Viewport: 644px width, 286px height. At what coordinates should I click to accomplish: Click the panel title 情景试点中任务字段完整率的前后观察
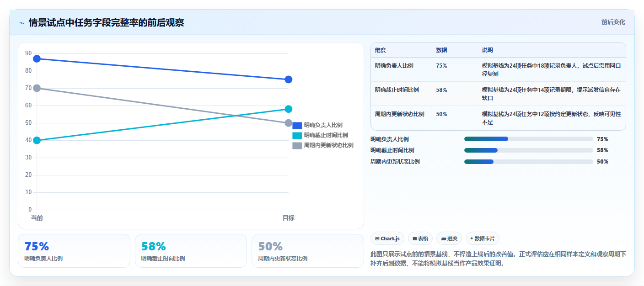click(x=107, y=23)
